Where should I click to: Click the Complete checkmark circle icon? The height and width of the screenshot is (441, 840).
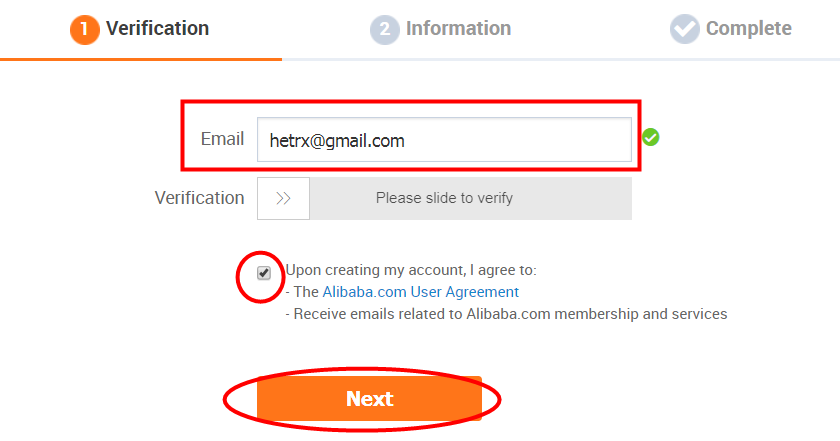point(685,29)
